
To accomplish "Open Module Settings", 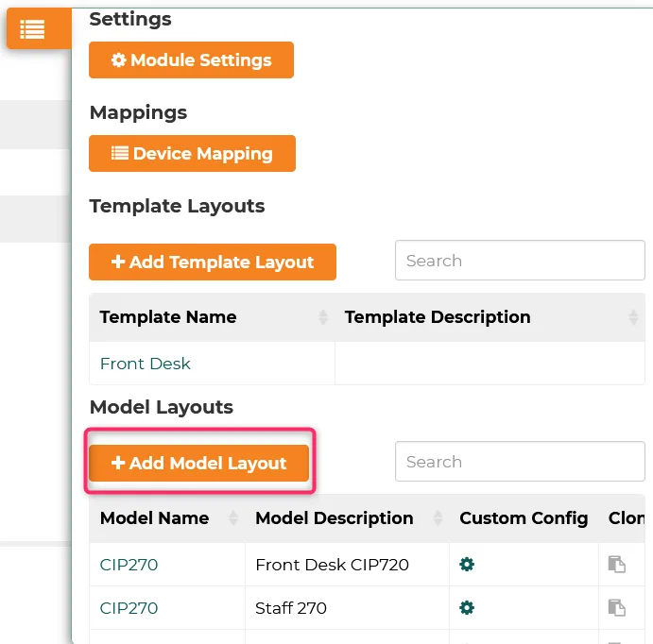I will click(191, 59).
